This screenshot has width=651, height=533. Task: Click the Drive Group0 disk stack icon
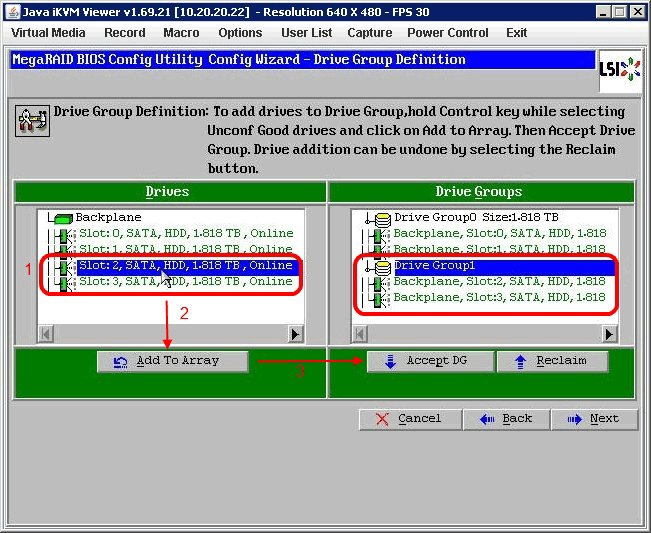tap(382, 219)
